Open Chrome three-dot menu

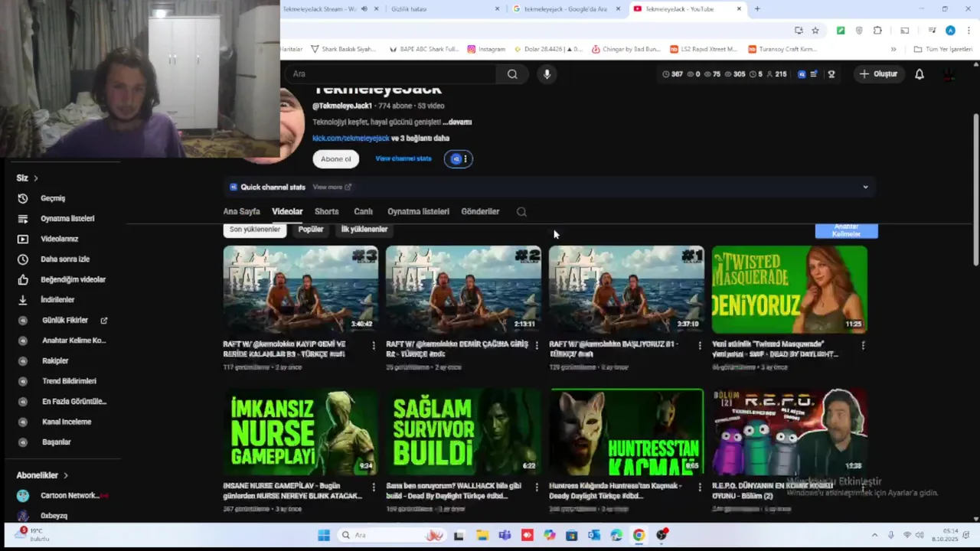tap(968, 31)
